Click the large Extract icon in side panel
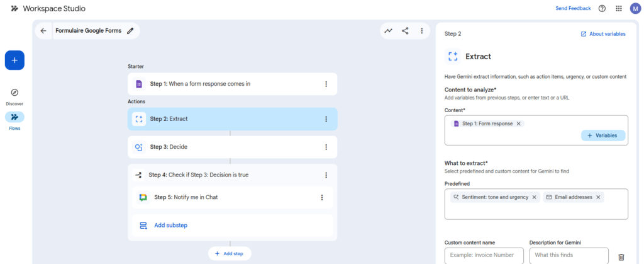 [x=453, y=57]
